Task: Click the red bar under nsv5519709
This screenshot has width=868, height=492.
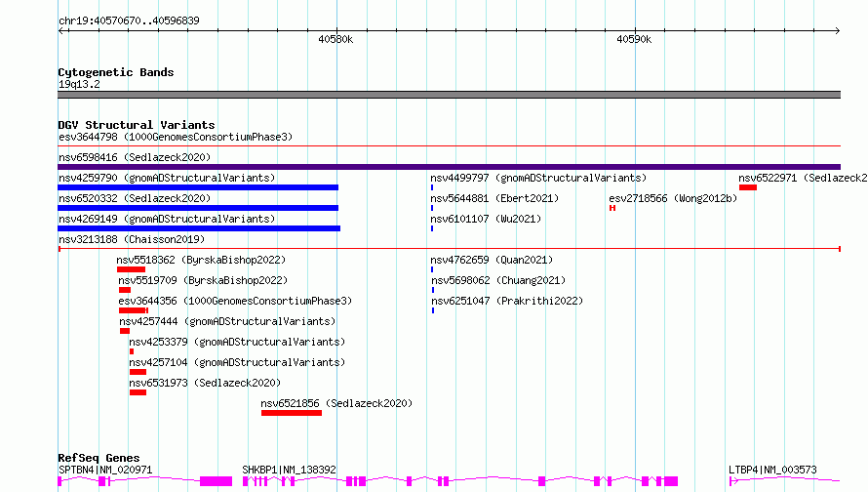Action: point(125,290)
